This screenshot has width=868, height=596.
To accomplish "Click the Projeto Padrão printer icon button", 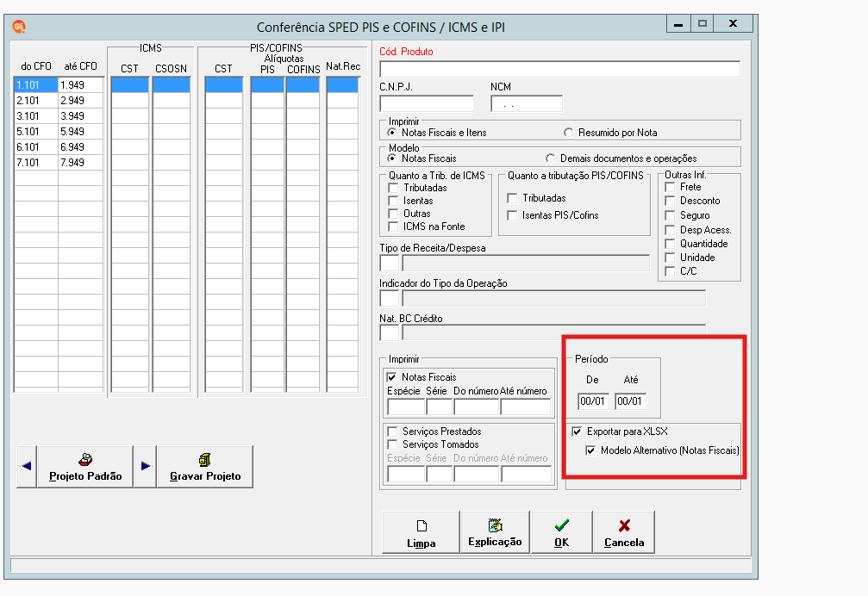I will click(85, 467).
